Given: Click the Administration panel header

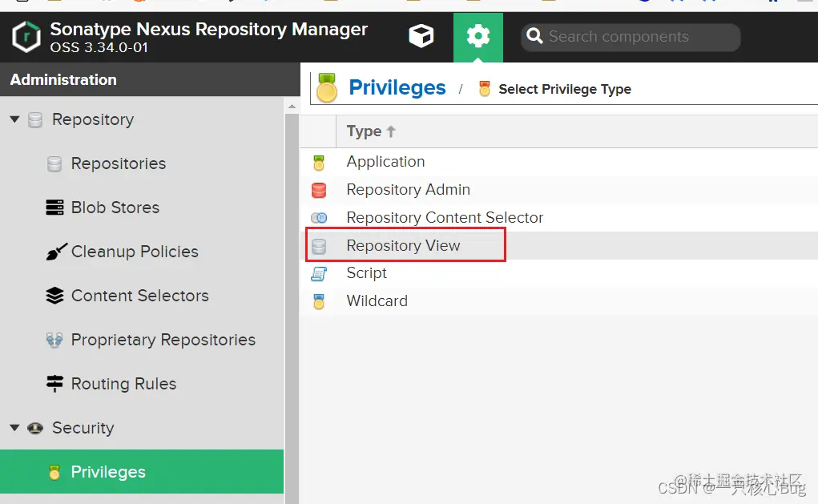Looking at the screenshot, I should [151, 80].
